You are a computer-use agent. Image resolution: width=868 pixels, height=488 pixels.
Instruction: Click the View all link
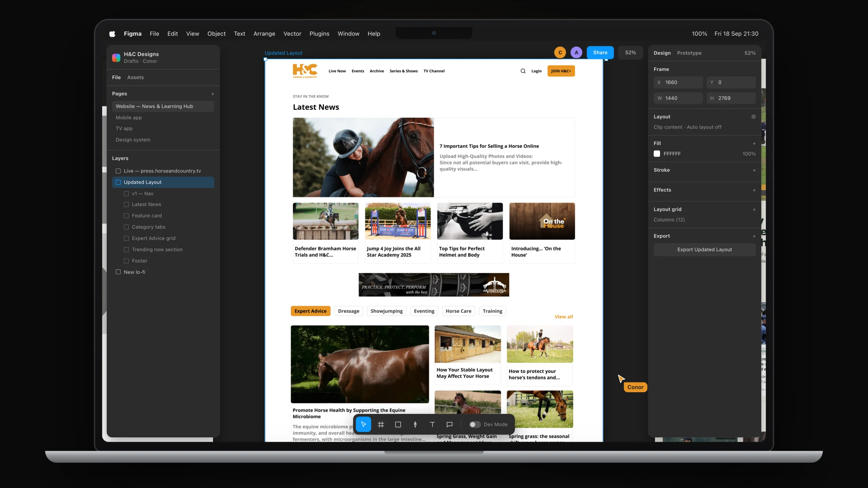[564, 317]
